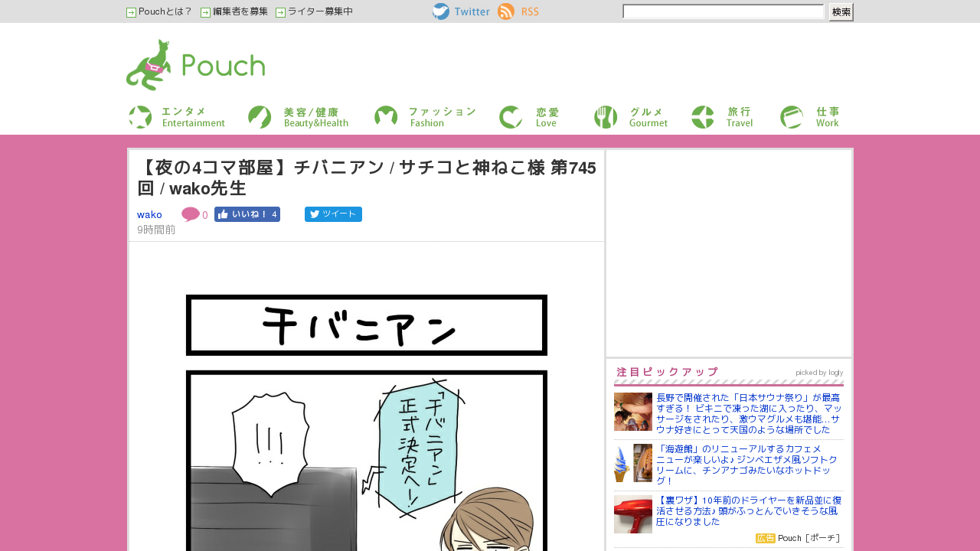980x551 pixels.
Task: Click the Fashion shirt icon
Action: pyautogui.click(x=386, y=117)
